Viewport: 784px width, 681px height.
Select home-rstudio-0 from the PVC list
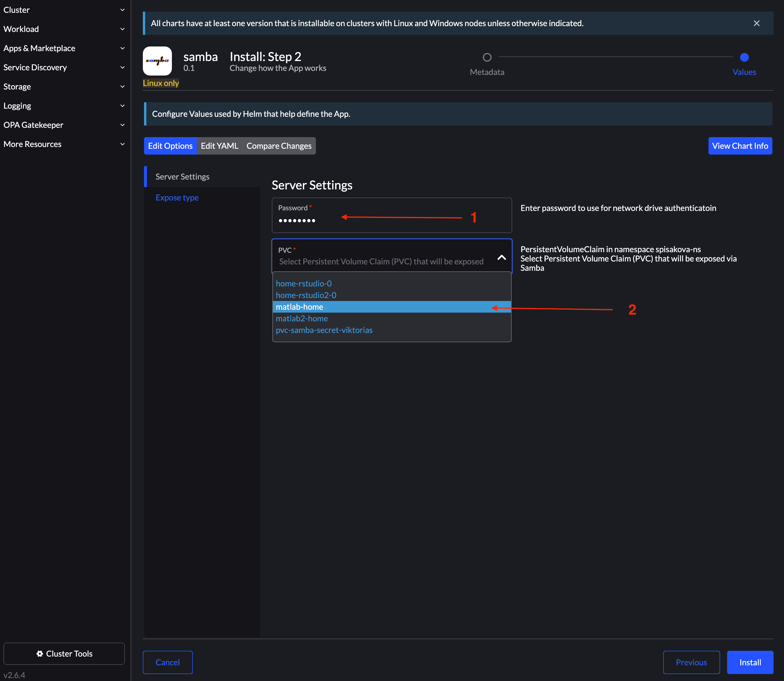click(303, 283)
